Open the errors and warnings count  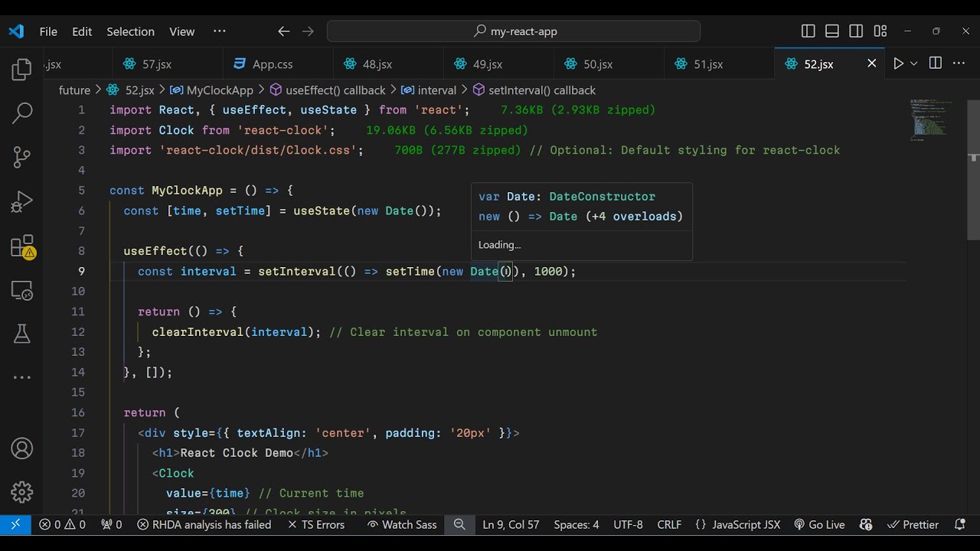coord(63,524)
